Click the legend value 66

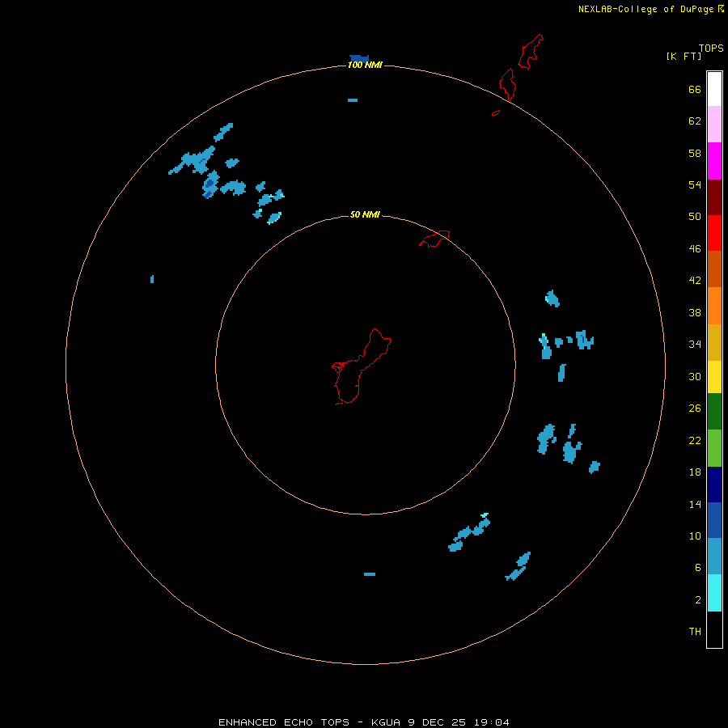point(695,89)
